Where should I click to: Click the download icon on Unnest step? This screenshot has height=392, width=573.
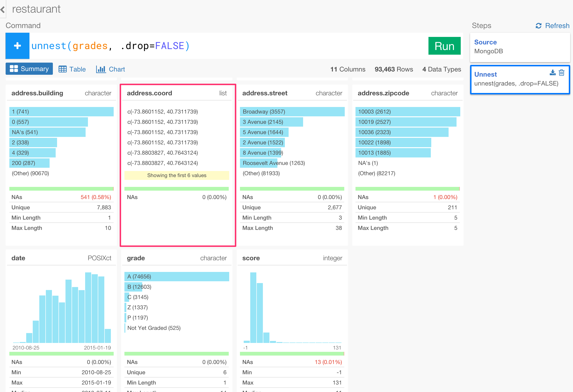point(552,72)
